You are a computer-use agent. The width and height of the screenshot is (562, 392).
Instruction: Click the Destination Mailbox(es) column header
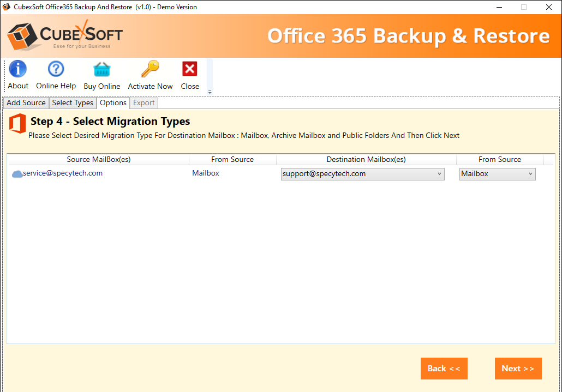pos(366,159)
